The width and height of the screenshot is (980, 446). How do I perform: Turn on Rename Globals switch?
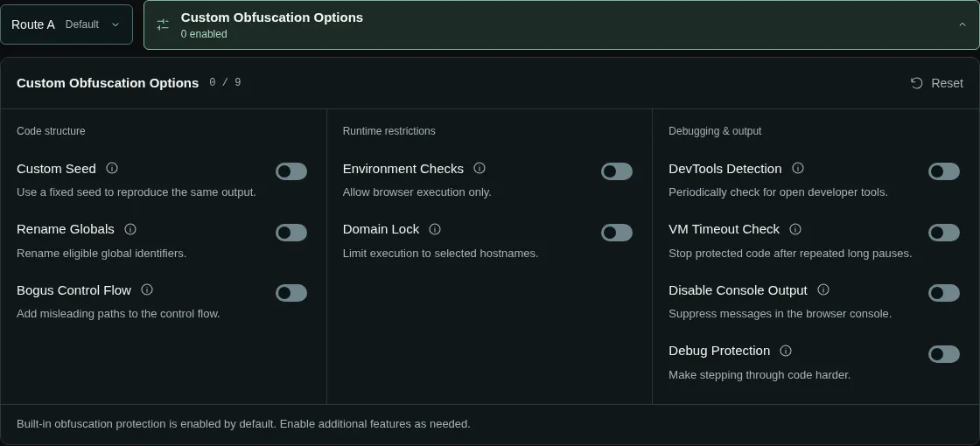coord(291,233)
